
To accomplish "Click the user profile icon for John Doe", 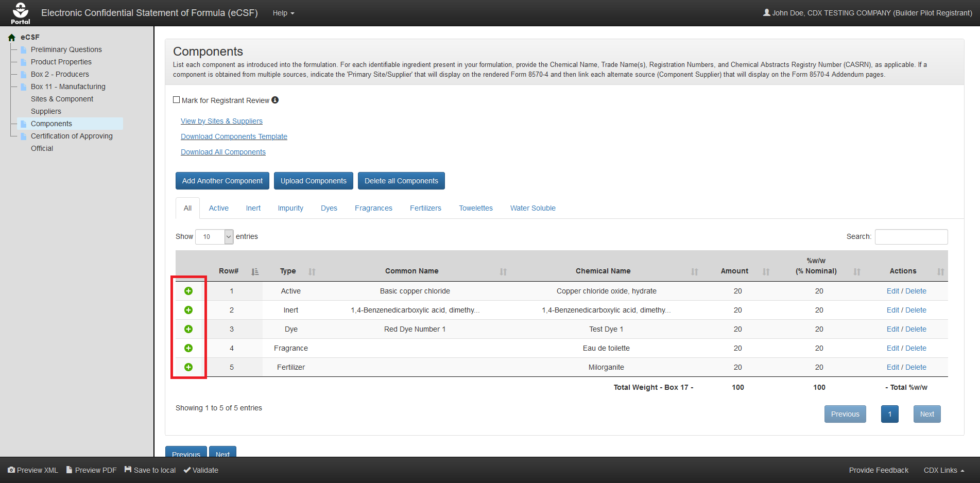I will tap(767, 12).
